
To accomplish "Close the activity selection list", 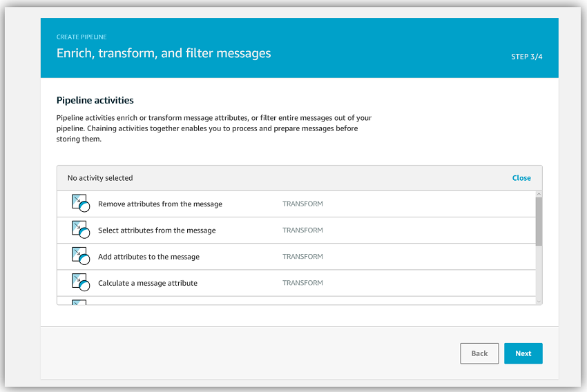I will click(521, 178).
